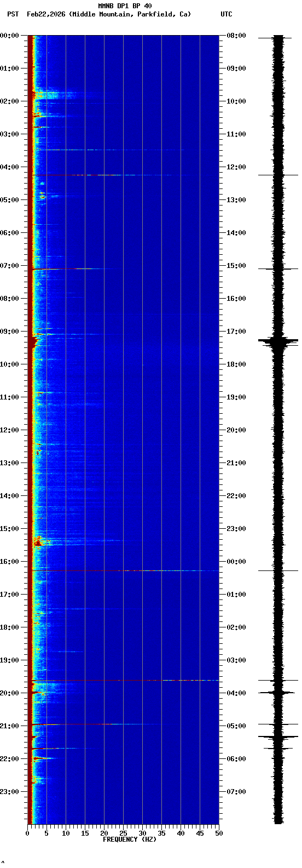Viewport: 302px width, 868px height.
Task: Click the date label Feb22,2026
Action: click(x=46, y=14)
